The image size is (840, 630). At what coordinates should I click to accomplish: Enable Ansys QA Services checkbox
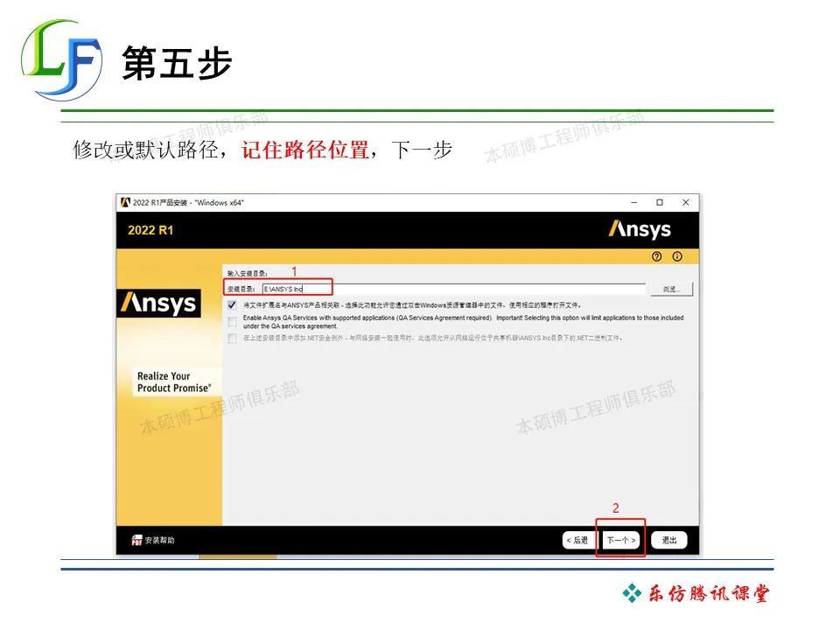(x=232, y=321)
